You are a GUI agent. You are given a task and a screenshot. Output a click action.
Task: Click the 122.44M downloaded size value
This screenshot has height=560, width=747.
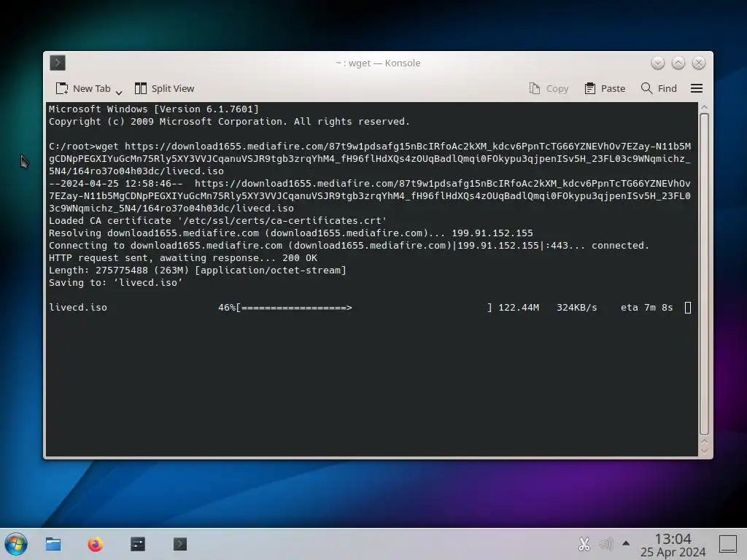tap(519, 308)
